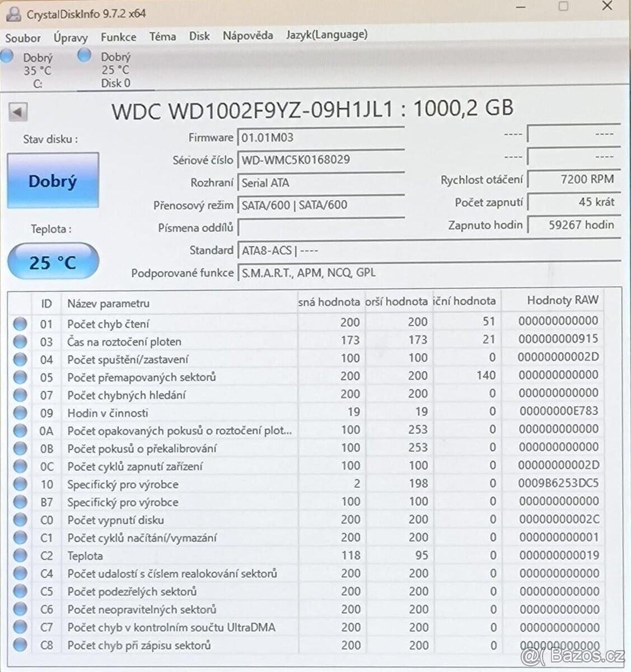Open the Téma menu
631x672 pixels.
point(163,36)
